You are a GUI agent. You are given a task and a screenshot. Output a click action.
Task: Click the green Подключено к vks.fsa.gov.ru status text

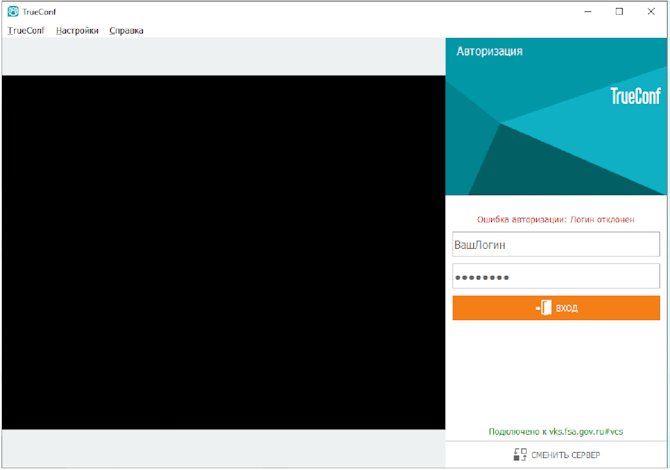(555, 432)
